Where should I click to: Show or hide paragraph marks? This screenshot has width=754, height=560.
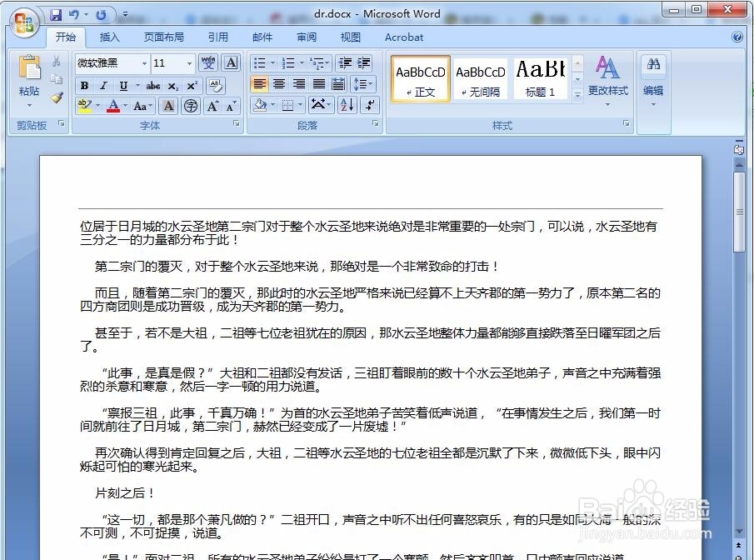(x=370, y=105)
